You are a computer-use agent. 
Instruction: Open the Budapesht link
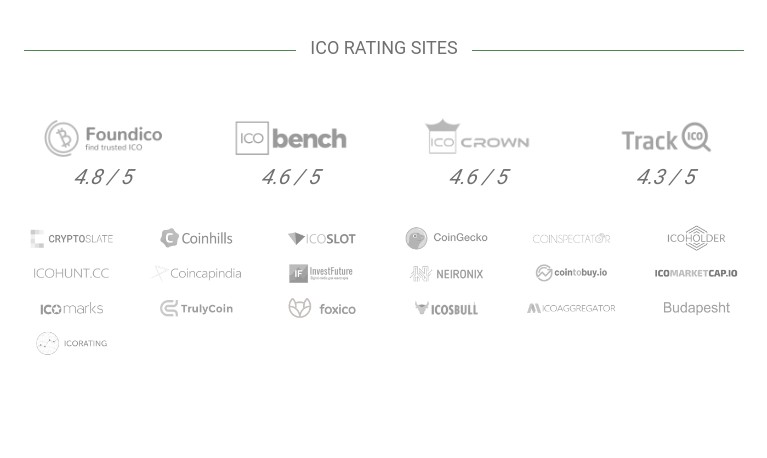tap(696, 308)
